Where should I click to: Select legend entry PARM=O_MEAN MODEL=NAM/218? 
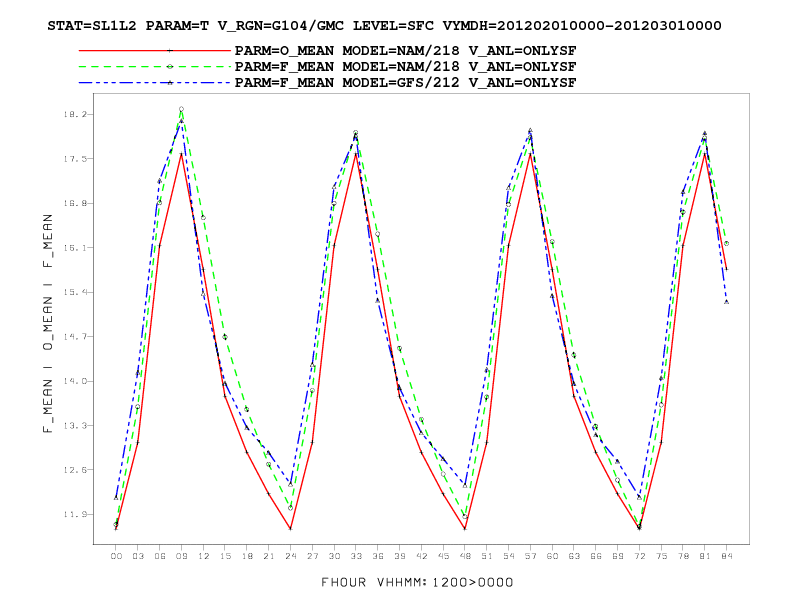(405, 51)
